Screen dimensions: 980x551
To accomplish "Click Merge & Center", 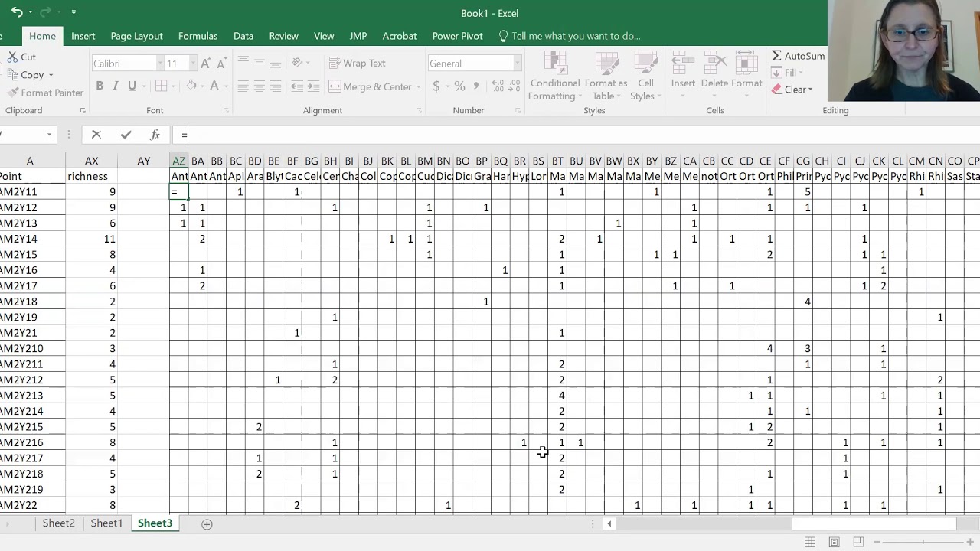I will pos(371,86).
